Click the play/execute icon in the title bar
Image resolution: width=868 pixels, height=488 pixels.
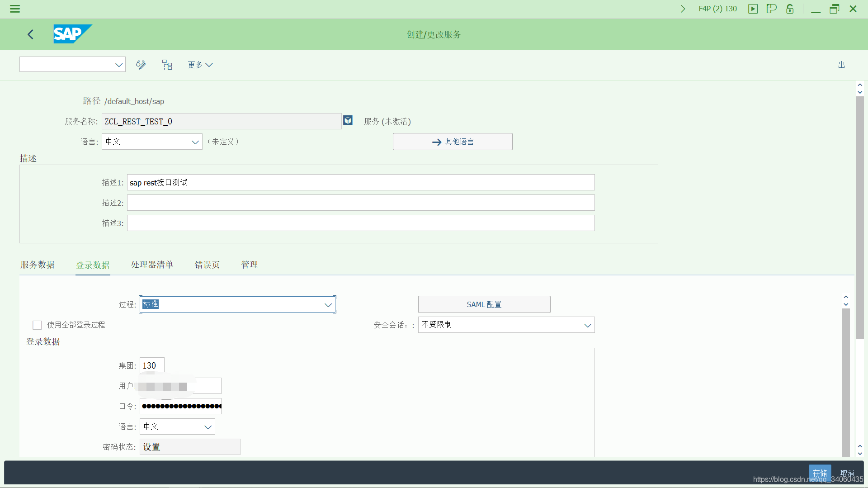pyautogui.click(x=753, y=9)
